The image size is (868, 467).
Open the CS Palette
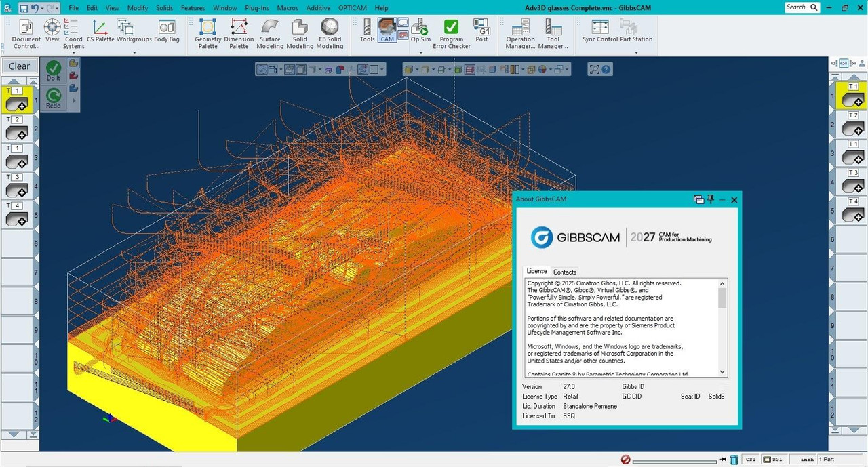[100, 31]
